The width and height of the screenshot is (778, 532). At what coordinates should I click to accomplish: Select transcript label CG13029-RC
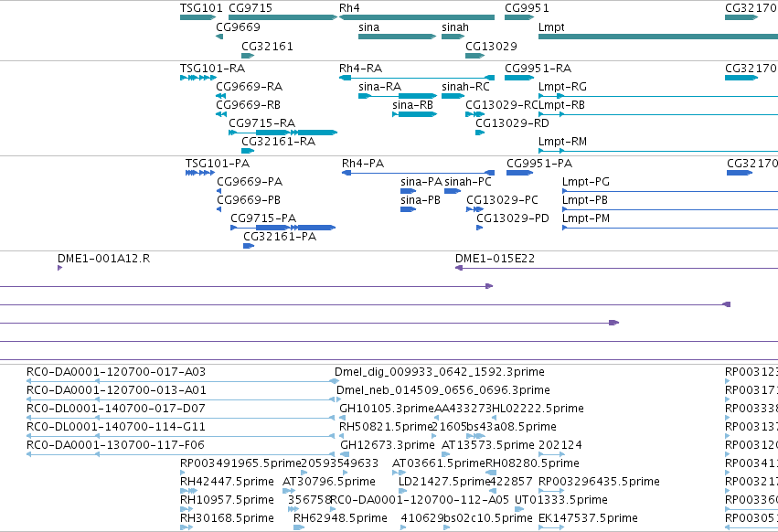click(x=502, y=105)
